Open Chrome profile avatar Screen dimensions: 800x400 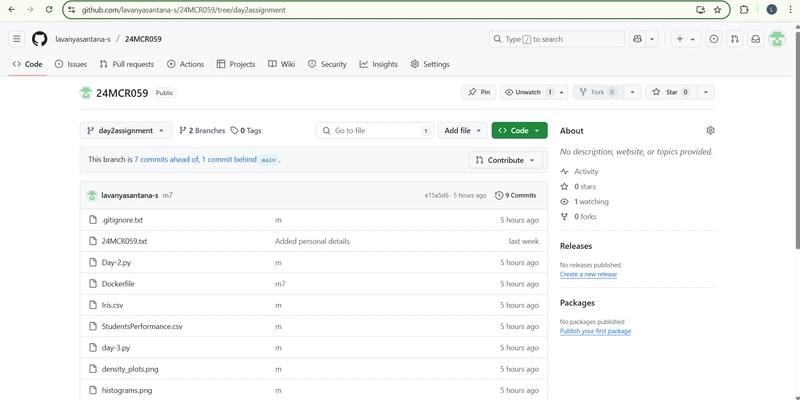coord(771,10)
